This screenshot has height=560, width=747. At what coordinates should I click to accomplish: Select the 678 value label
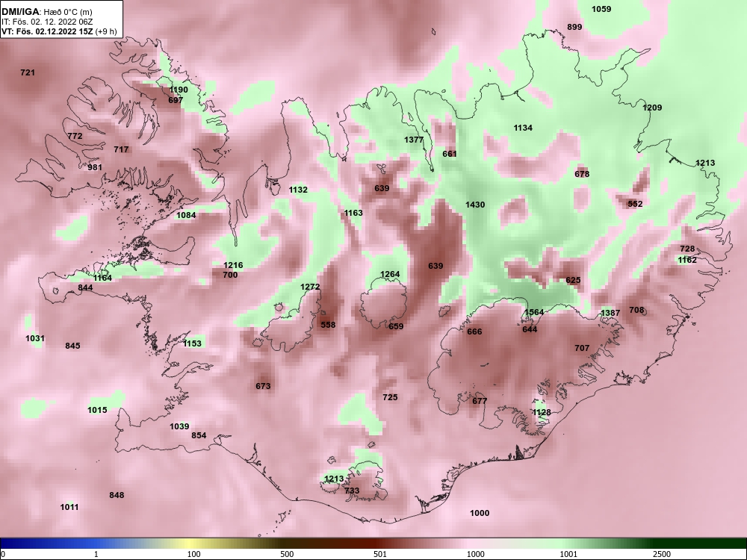tap(582, 174)
